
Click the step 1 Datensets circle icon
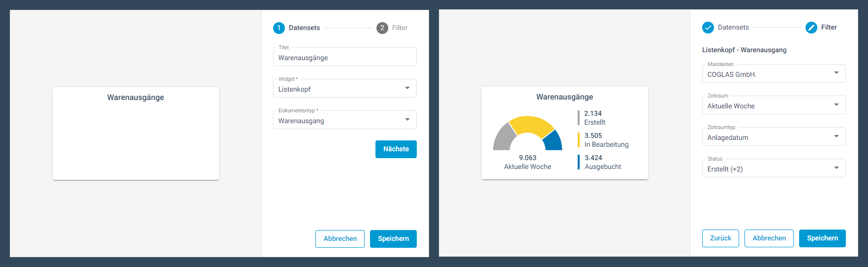click(279, 28)
